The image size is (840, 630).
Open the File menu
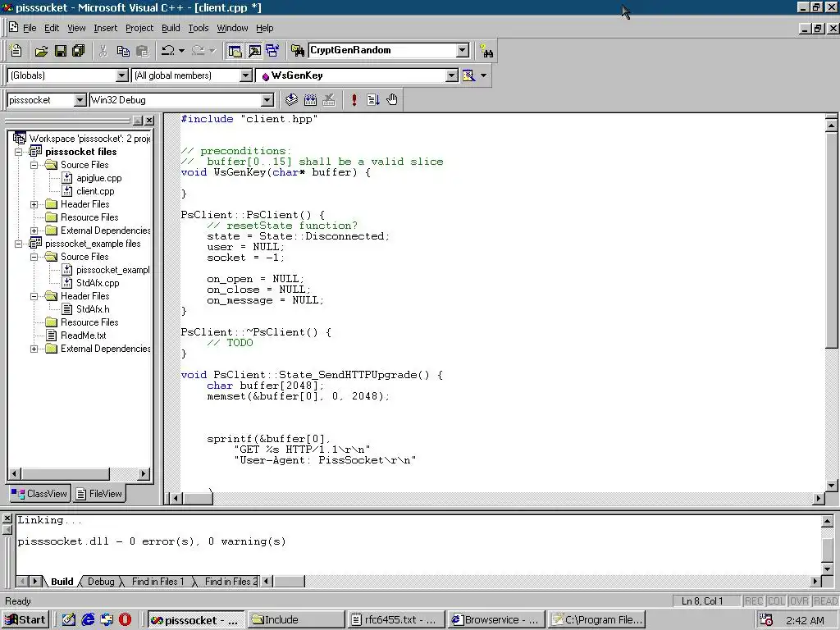[30, 28]
